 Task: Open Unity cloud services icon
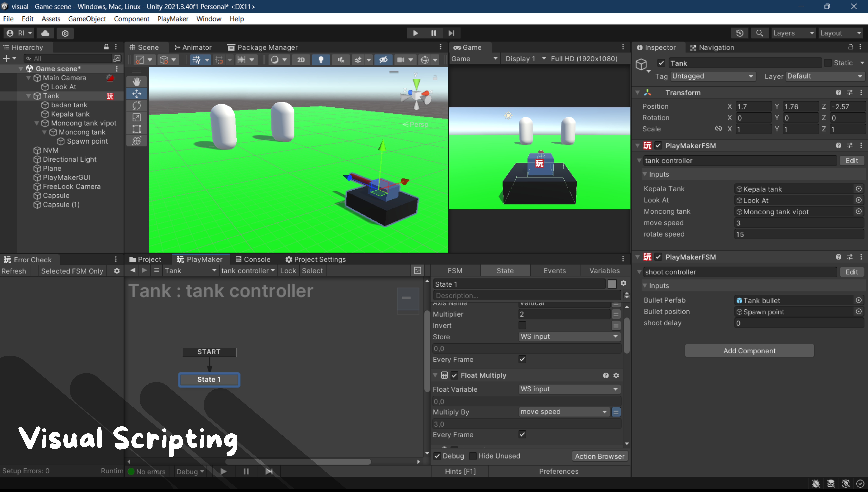45,33
